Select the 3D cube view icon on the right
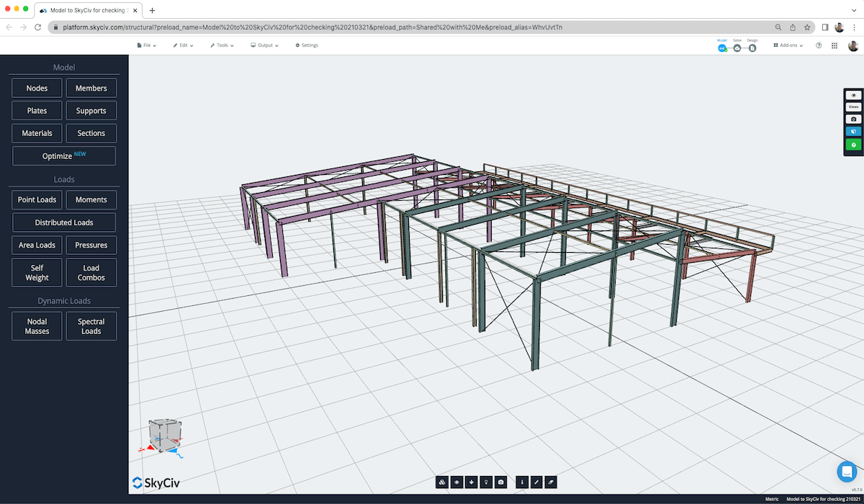The image size is (864, 504). click(x=853, y=131)
